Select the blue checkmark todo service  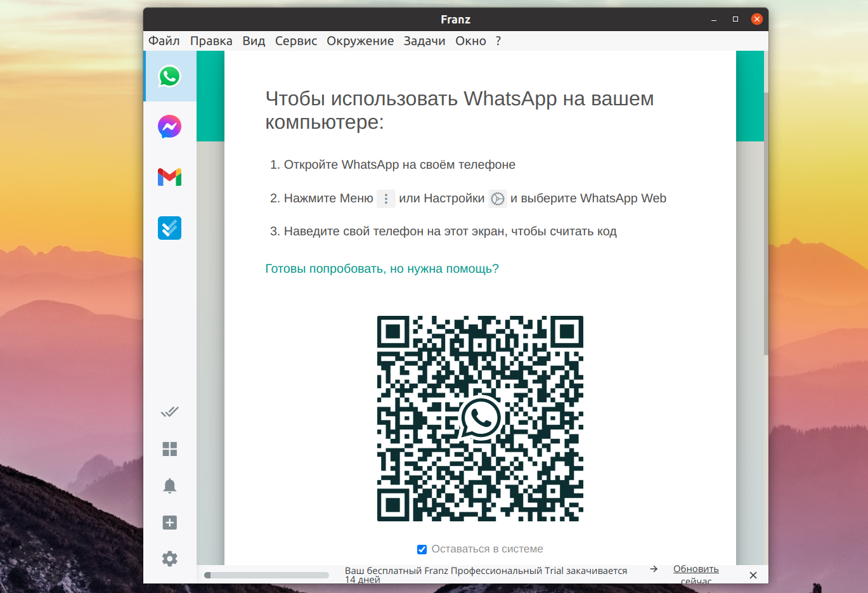(x=169, y=228)
